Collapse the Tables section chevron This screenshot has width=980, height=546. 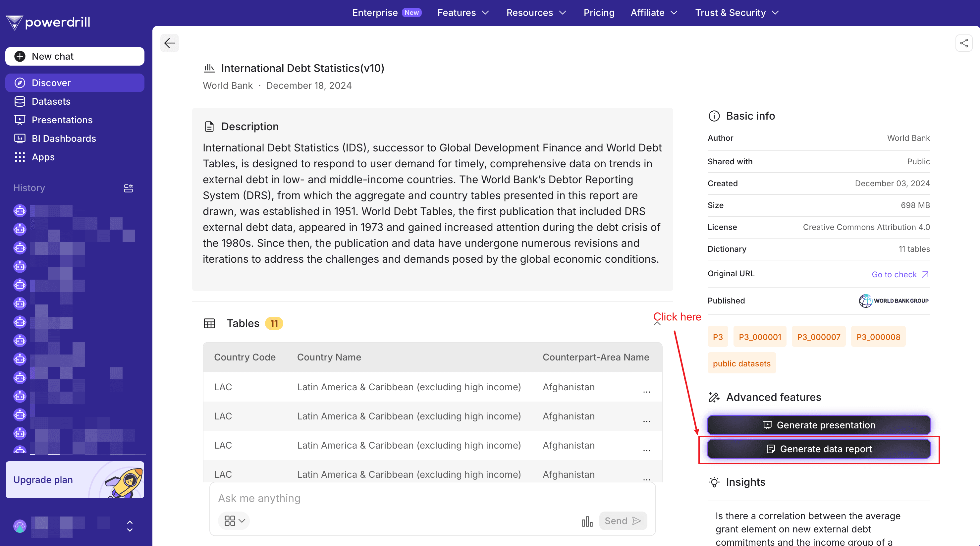tap(657, 324)
